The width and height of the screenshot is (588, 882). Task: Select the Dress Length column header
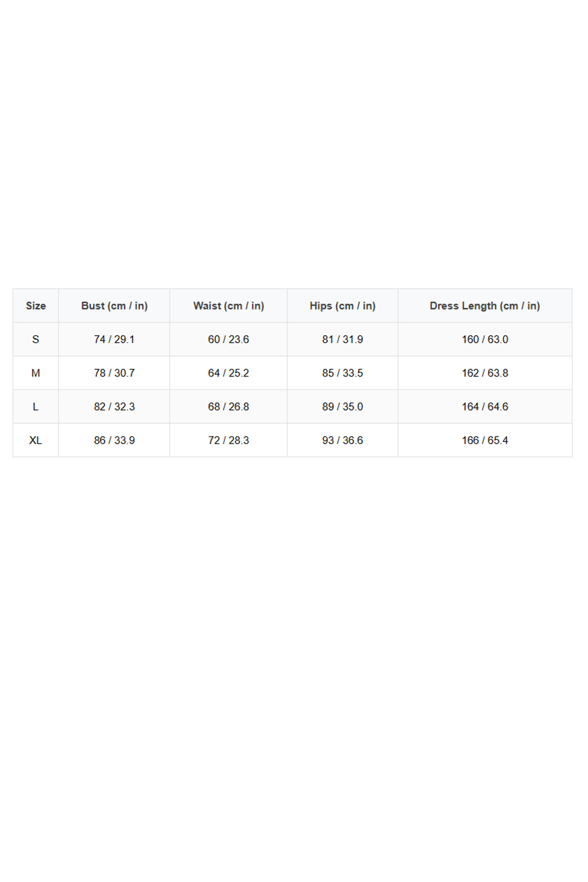pos(485,306)
